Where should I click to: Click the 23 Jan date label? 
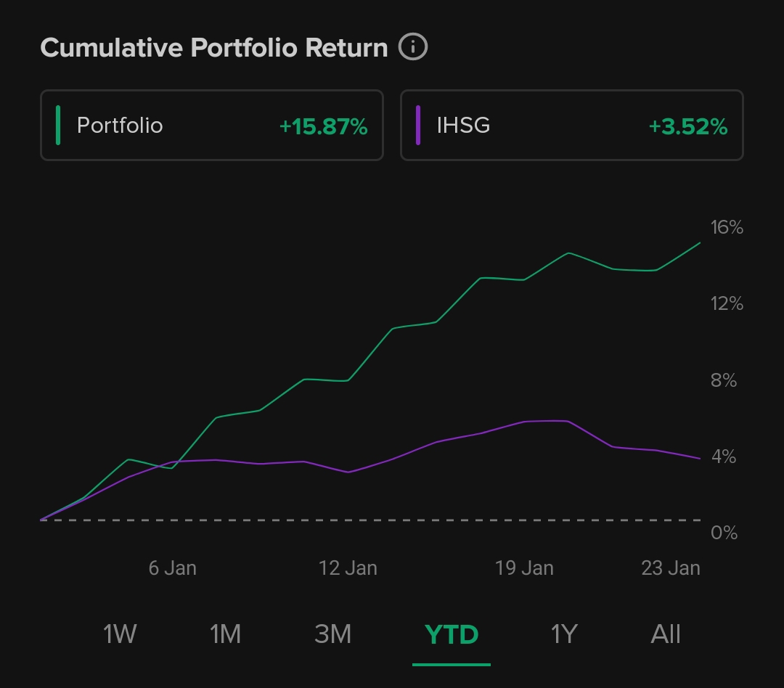point(671,568)
